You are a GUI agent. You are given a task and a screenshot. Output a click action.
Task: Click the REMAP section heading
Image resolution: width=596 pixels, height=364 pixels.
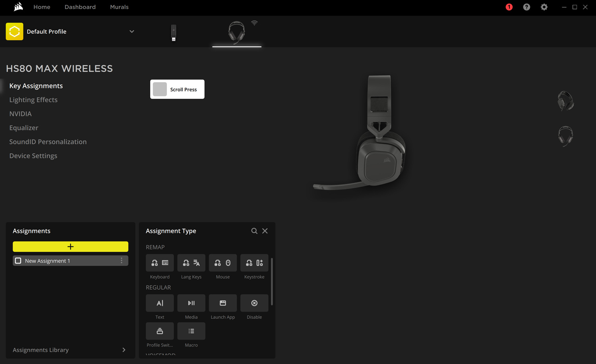pyautogui.click(x=155, y=247)
